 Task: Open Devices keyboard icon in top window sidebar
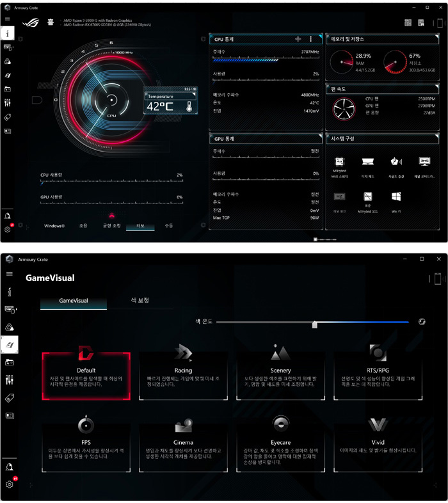tap(8, 47)
